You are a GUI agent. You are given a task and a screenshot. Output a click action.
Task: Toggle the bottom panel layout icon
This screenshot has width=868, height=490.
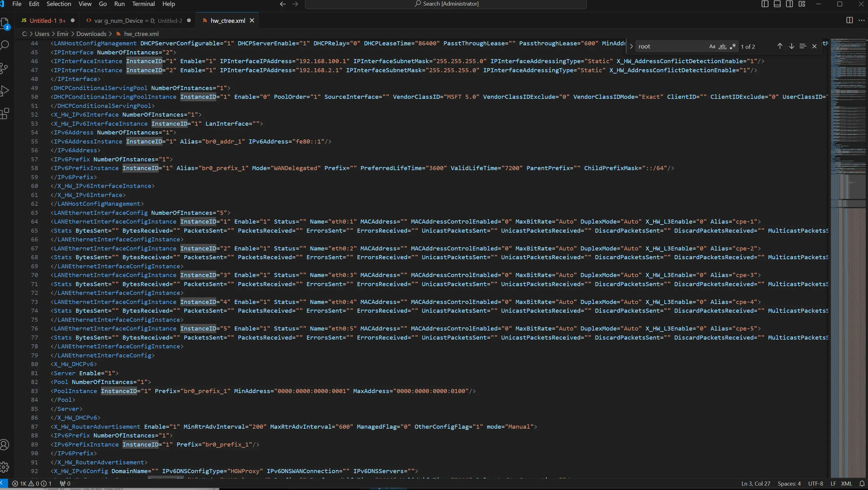[777, 4]
